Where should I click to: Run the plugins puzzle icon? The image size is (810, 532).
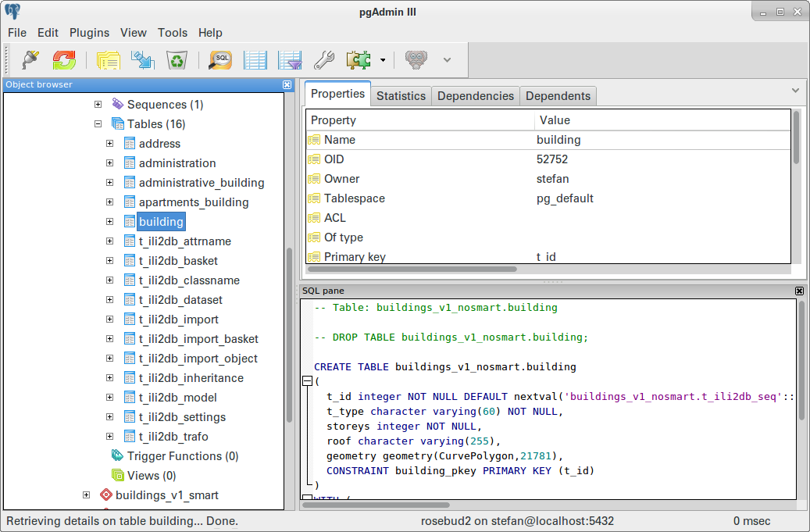pos(359,60)
